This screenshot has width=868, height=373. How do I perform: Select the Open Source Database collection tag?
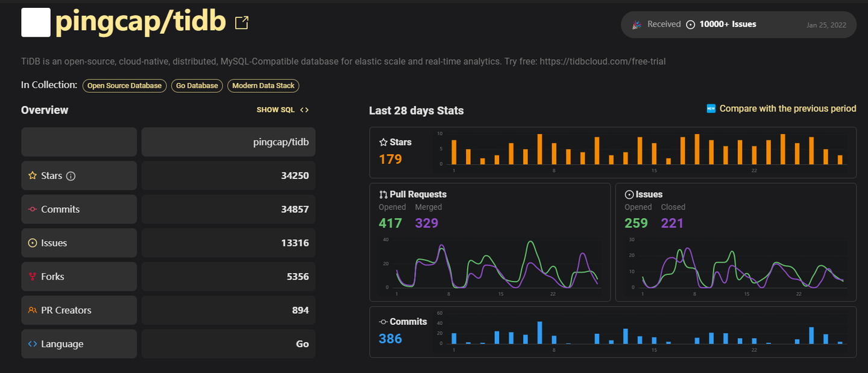tap(124, 86)
